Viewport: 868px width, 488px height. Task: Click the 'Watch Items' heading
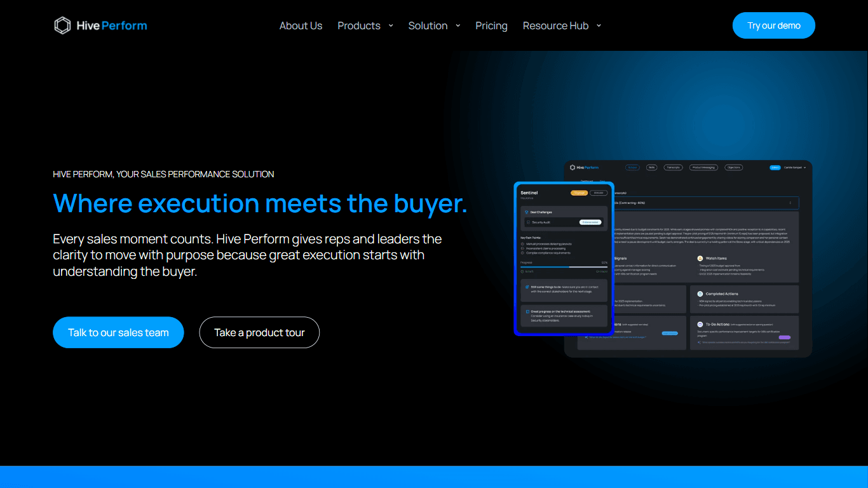click(716, 259)
